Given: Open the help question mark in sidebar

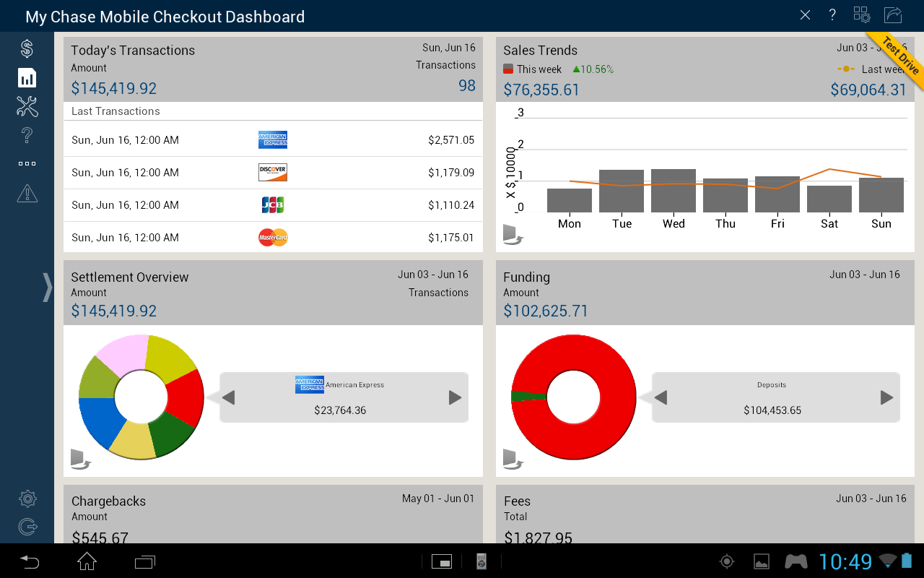Looking at the screenshot, I should pyautogui.click(x=27, y=134).
